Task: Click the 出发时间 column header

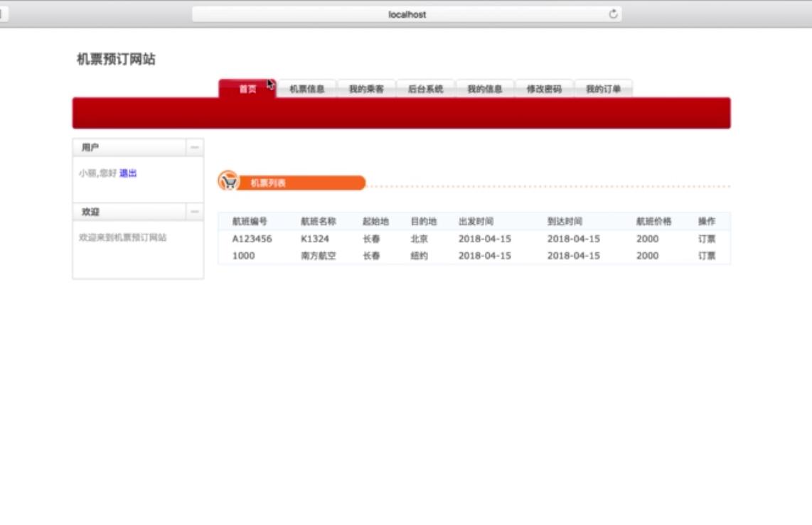Action: (476, 222)
